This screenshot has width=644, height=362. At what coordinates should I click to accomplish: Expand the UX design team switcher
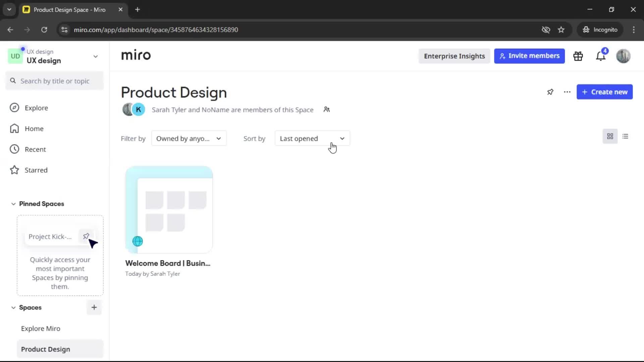(x=96, y=56)
